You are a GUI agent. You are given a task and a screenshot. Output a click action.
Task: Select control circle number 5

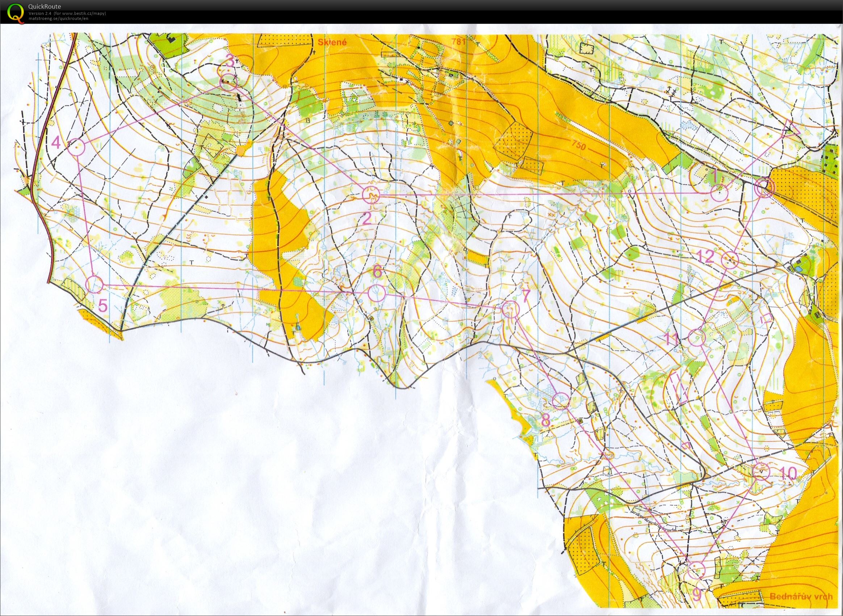pos(95,284)
